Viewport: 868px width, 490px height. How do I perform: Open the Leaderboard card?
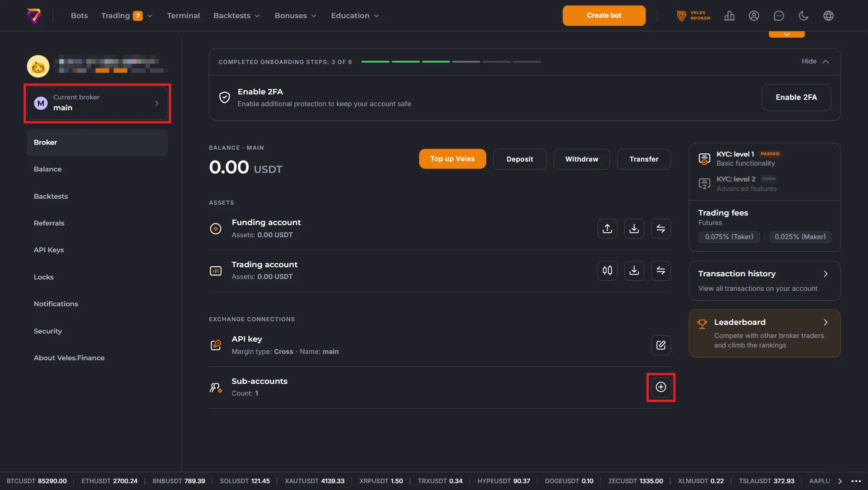tap(764, 333)
